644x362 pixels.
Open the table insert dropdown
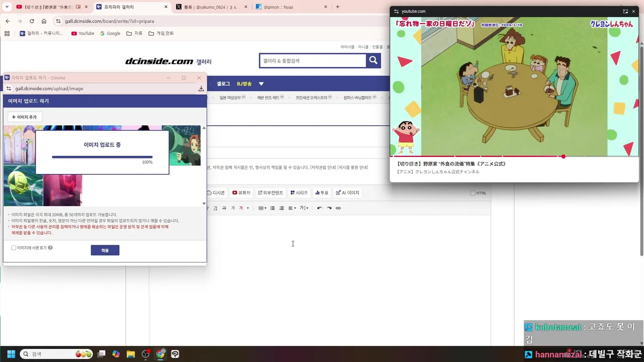(263, 208)
